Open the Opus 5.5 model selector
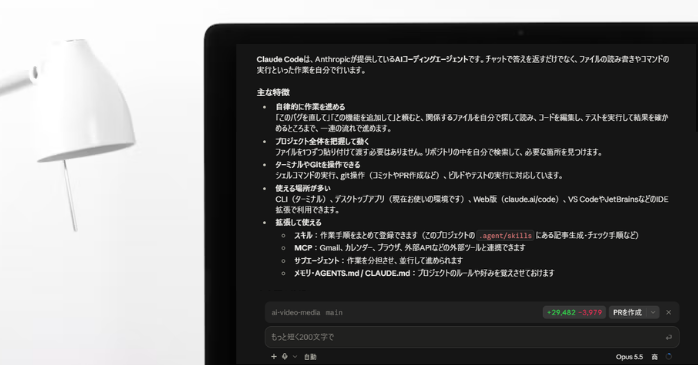The height and width of the screenshot is (365, 698). pos(629,357)
